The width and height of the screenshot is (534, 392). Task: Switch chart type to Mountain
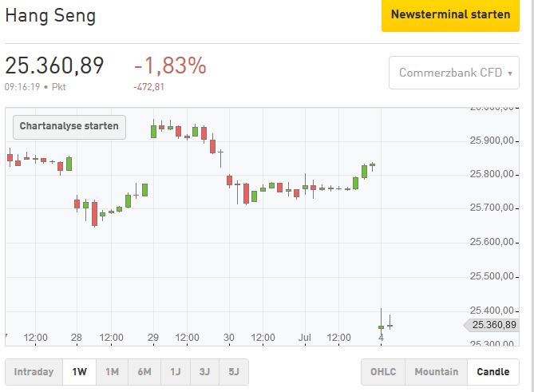coord(436,371)
